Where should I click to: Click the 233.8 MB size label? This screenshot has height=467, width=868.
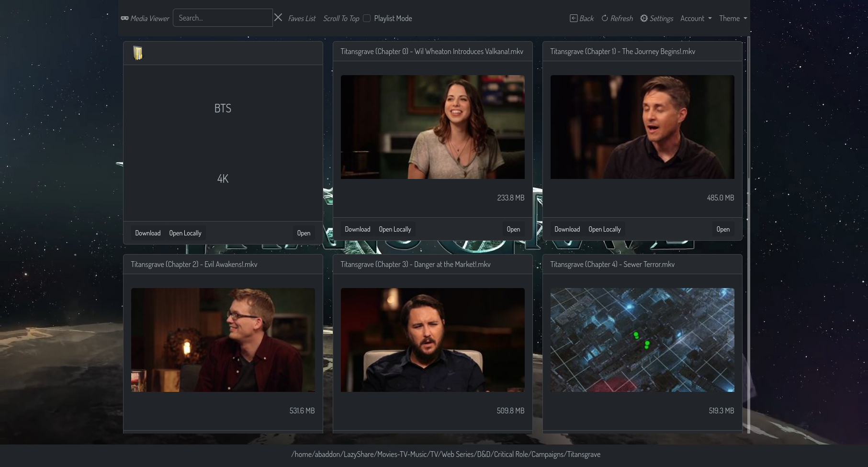coord(511,198)
